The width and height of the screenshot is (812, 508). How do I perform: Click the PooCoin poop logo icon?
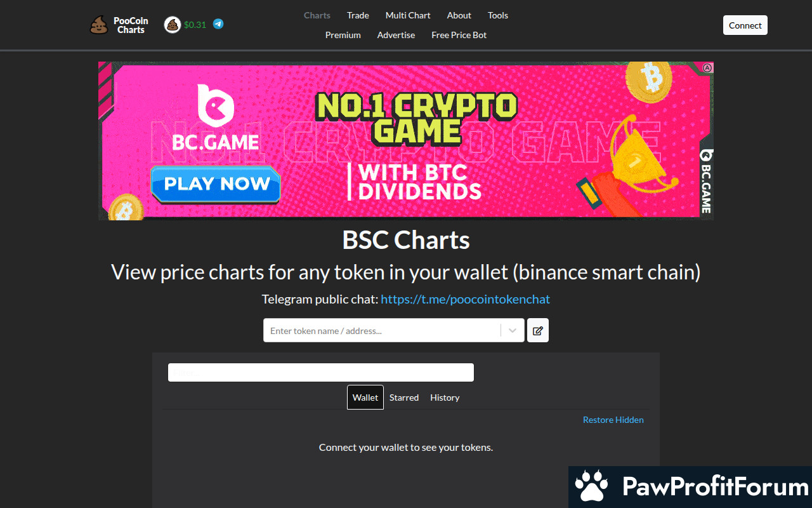[99, 25]
